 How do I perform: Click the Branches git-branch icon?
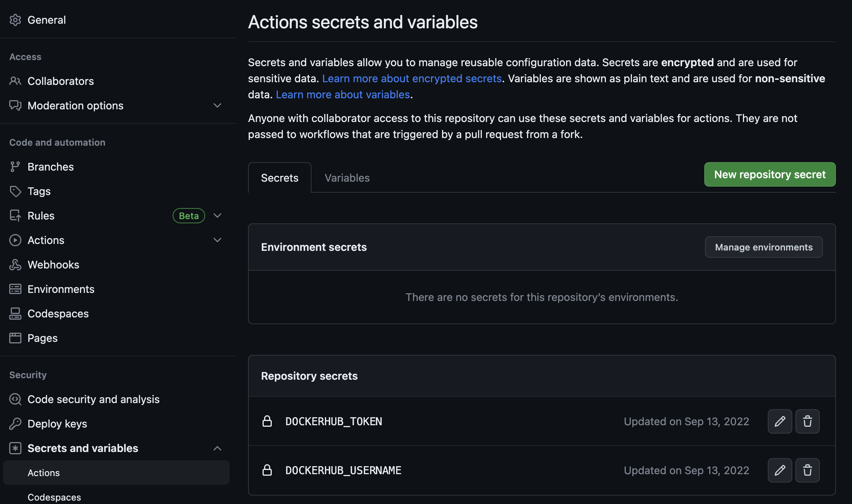click(x=15, y=167)
